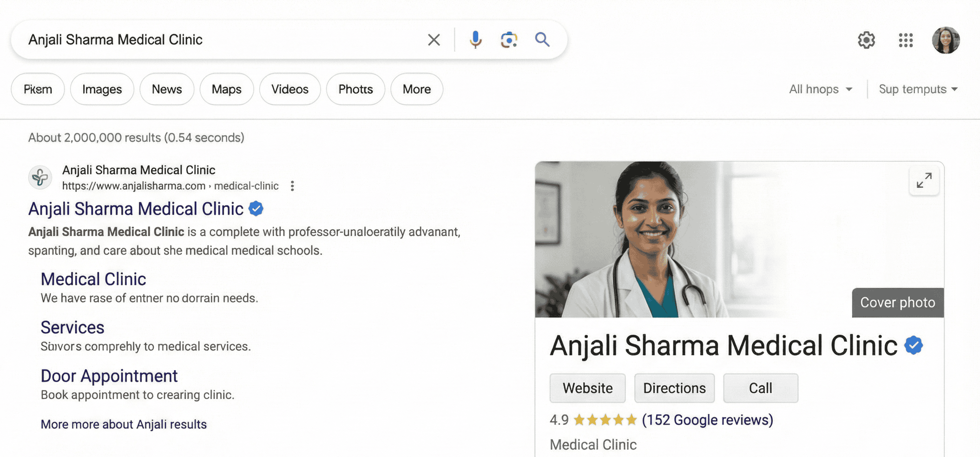Click the site favicon for Anjali Sharma result
This screenshot has height=457, width=980.
click(x=40, y=177)
